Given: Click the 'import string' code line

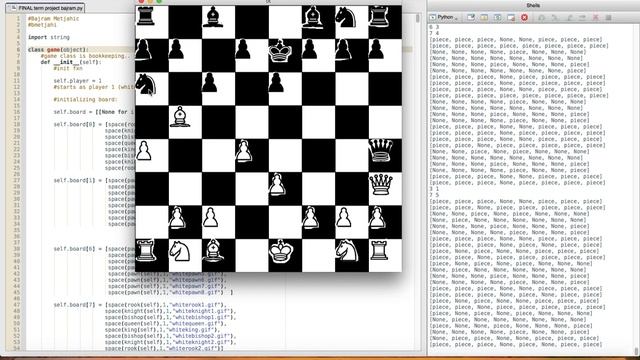Looking at the screenshot, I should pyautogui.click(x=49, y=37).
